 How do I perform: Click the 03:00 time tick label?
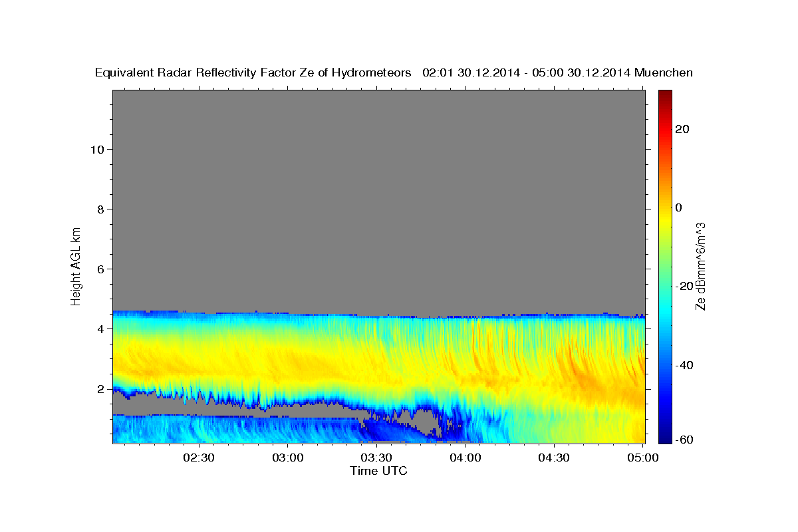pyautogui.click(x=288, y=458)
